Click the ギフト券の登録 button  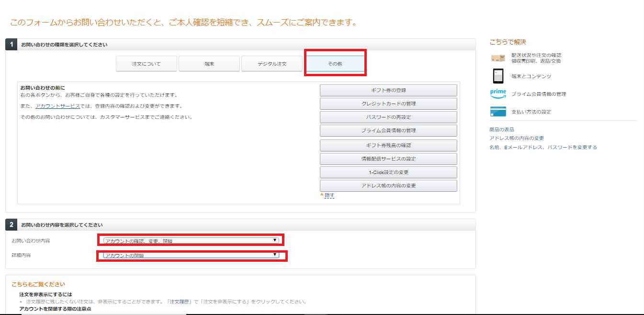[388, 90]
